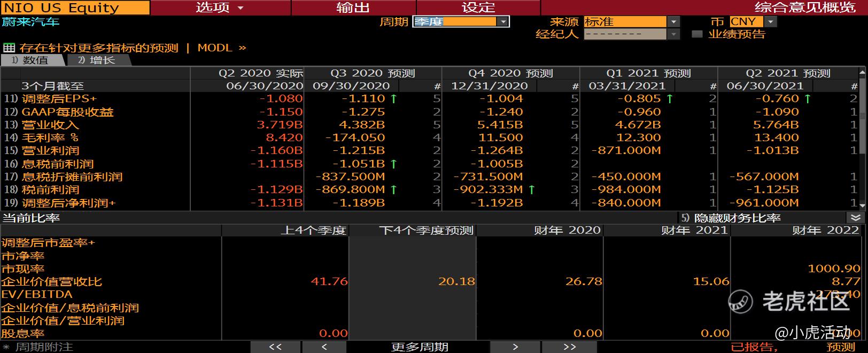Click the 更多周期 label
868x353 pixels.
pos(420,347)
